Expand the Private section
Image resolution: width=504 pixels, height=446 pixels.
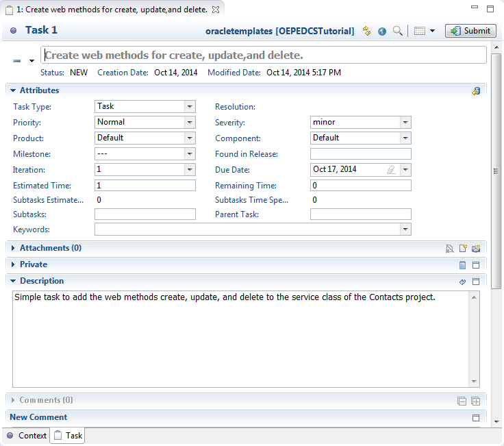(13, 264)
